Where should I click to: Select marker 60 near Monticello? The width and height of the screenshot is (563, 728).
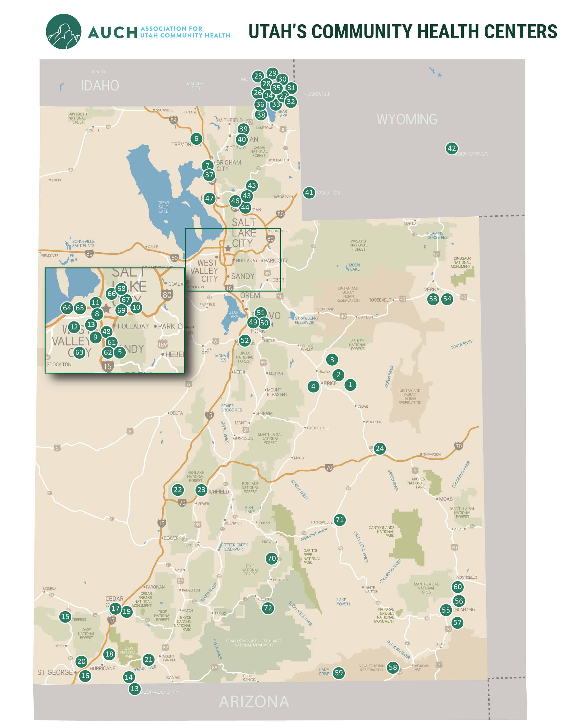click(x=458, y=587)
